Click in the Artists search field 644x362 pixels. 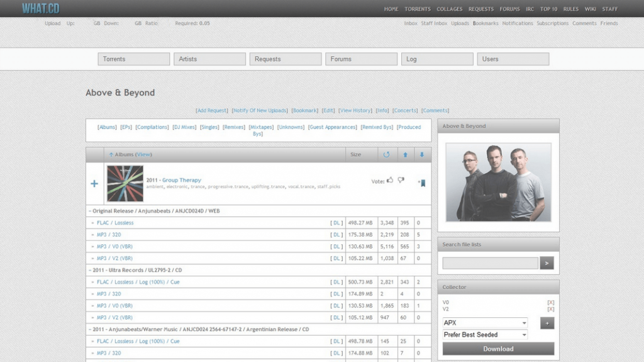point(209,59)
